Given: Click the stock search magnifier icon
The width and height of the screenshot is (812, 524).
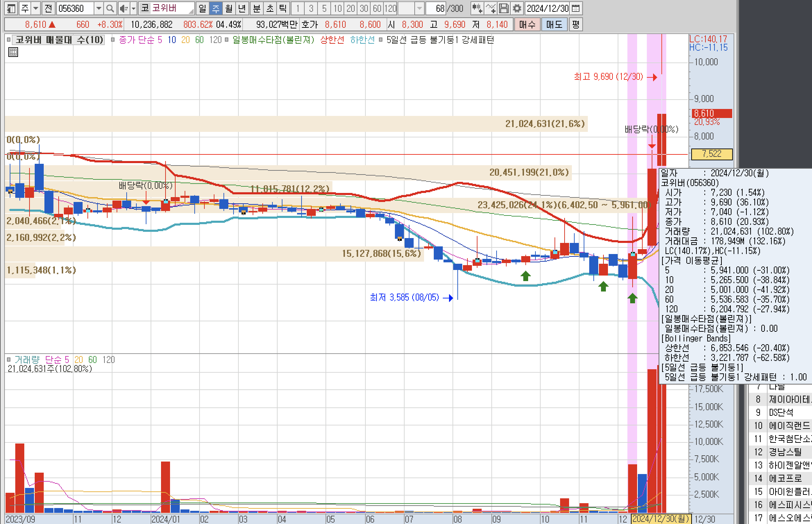Looking at the screenshot, I should coord(110,8).
